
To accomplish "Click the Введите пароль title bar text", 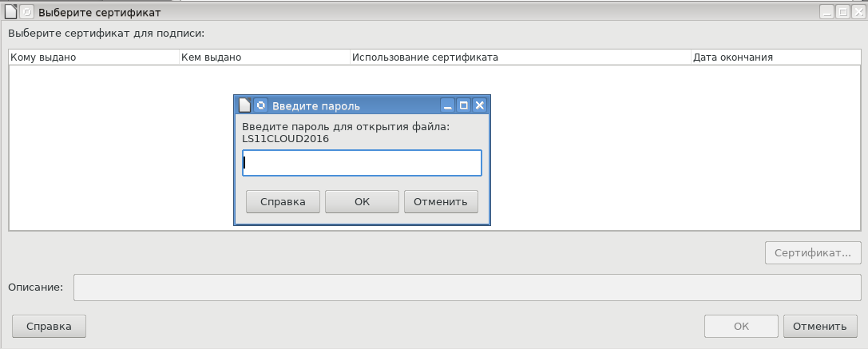I will coord(316,105).
